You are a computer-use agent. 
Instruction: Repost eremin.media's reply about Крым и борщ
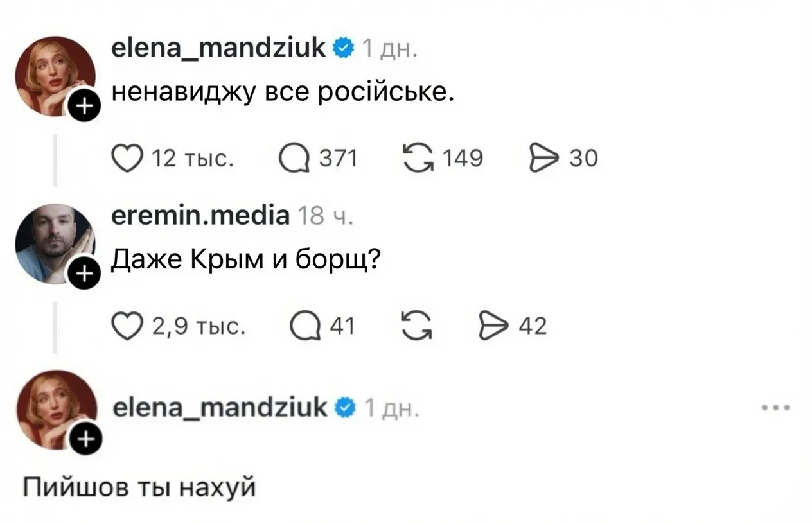click(418, 326)
